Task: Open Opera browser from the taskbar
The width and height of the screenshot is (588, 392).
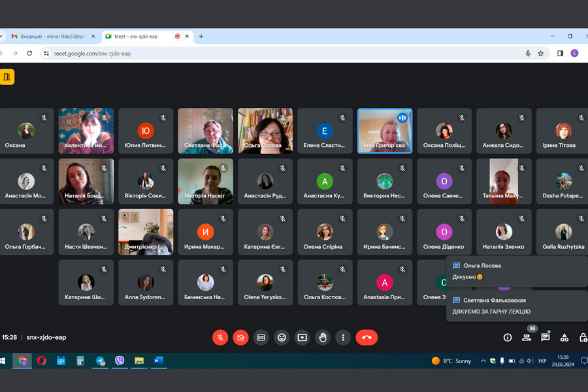Action: pos(42,361)
